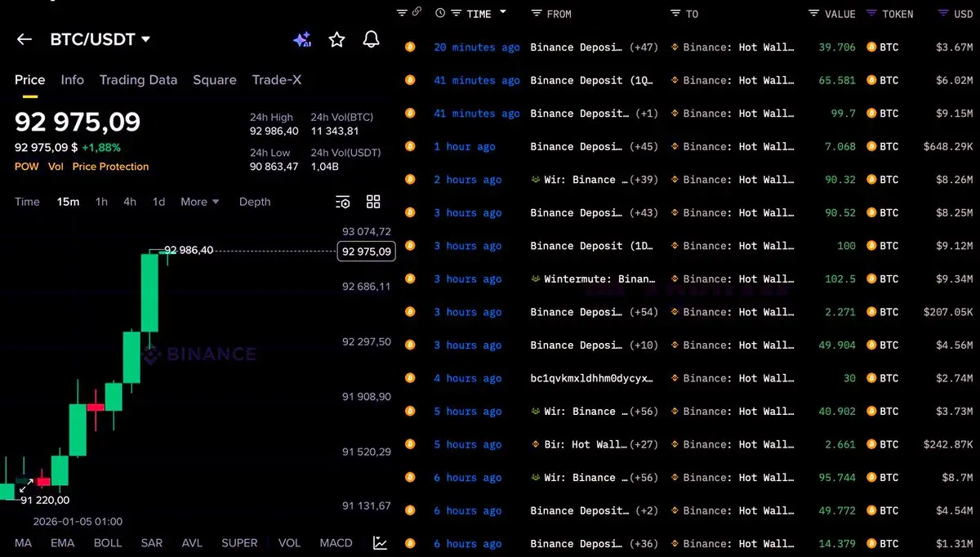Toggle the SAR indicator

coord(152,542)
